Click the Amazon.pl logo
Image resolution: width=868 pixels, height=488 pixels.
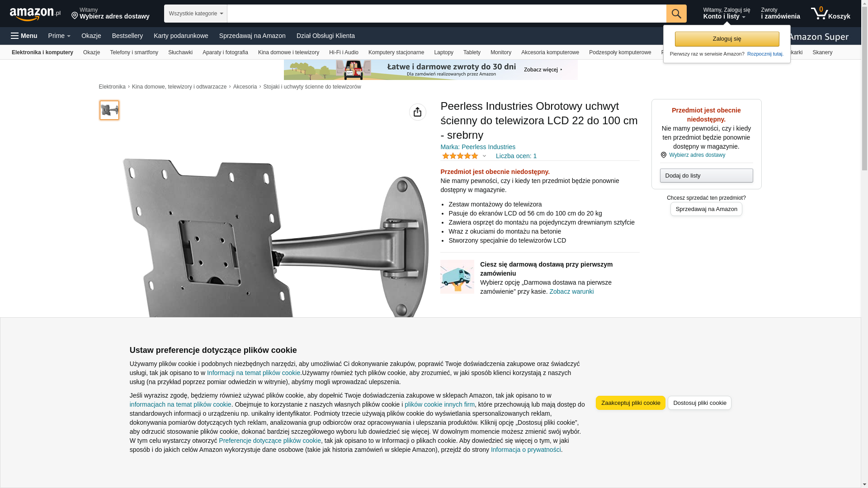click(x=35, y=14)
